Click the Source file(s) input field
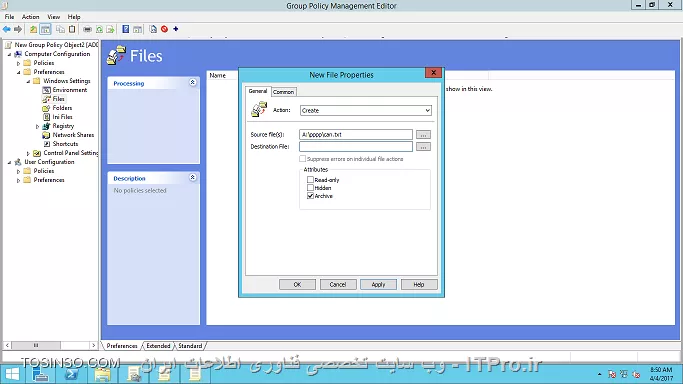683x384 pixels. point(356,135)
